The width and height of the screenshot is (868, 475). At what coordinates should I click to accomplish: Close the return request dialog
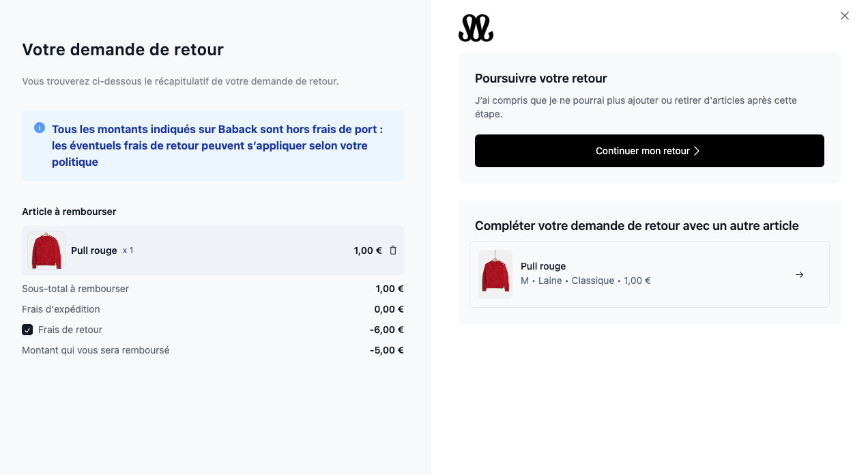pos(845,16)
